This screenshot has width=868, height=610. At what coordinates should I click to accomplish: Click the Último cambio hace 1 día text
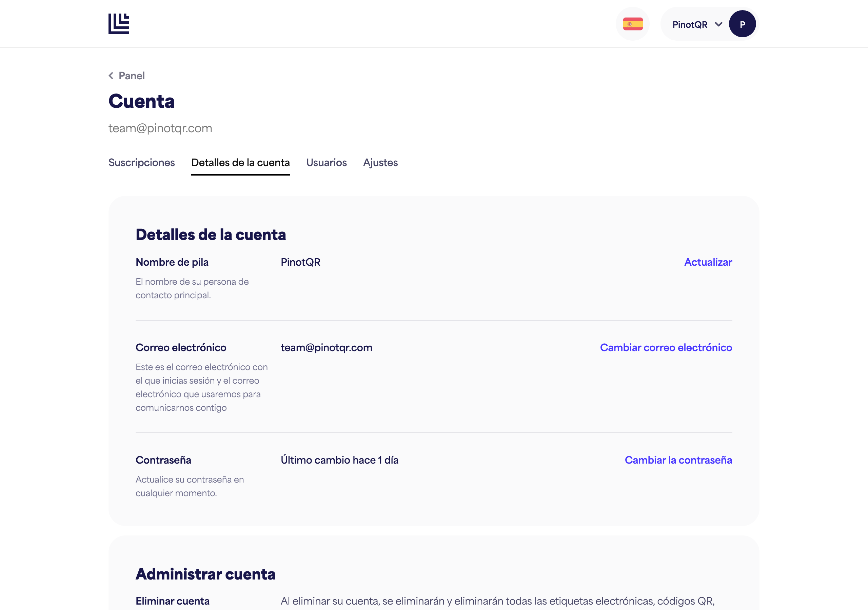(339, 460)
